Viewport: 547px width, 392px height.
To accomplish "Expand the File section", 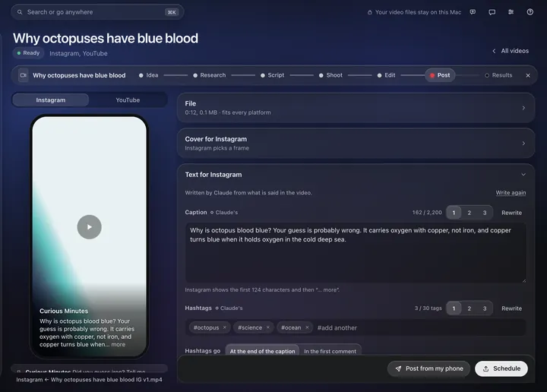I will (356, 108).
